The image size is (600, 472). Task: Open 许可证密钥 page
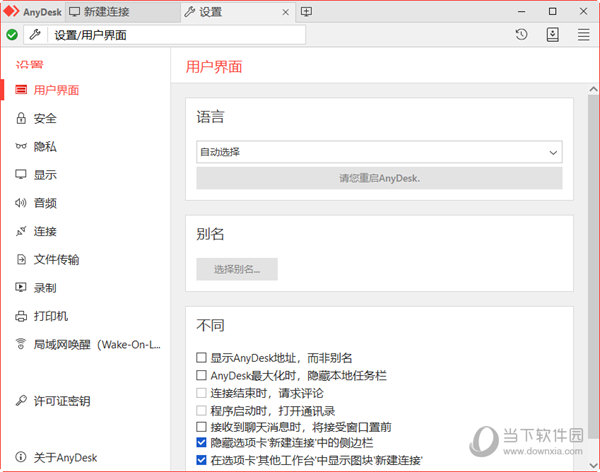click(62, 401)
